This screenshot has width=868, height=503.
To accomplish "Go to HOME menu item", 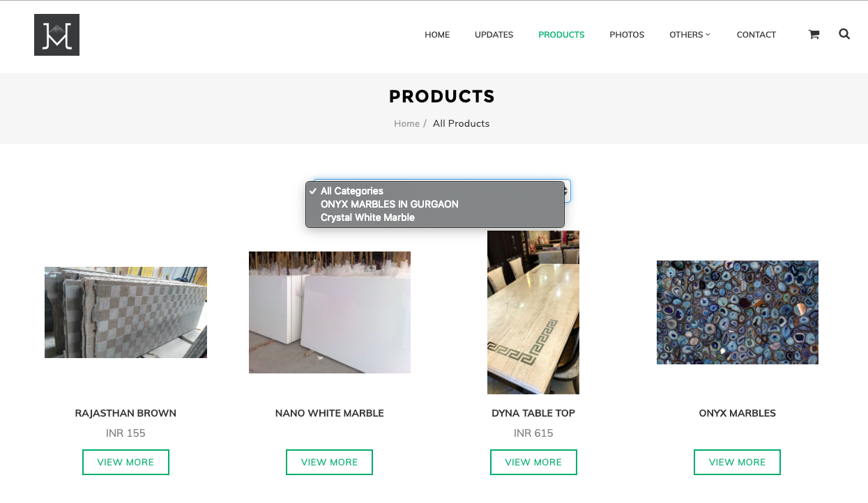I will (437, 35).
